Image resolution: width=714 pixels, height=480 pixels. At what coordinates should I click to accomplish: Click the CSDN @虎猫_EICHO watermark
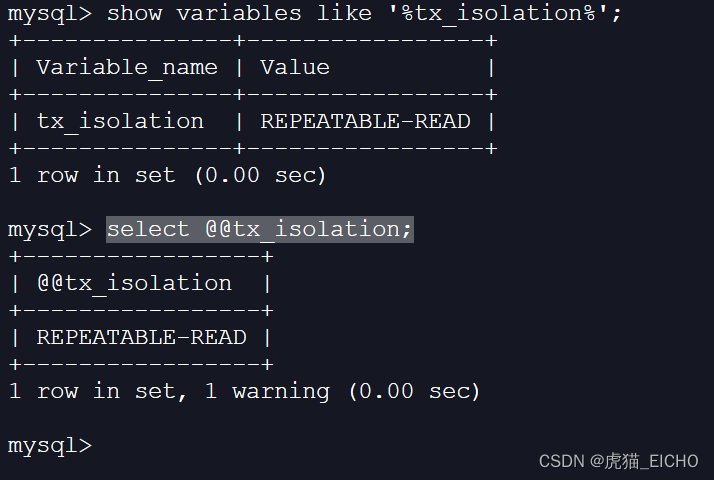pos(618,461)
